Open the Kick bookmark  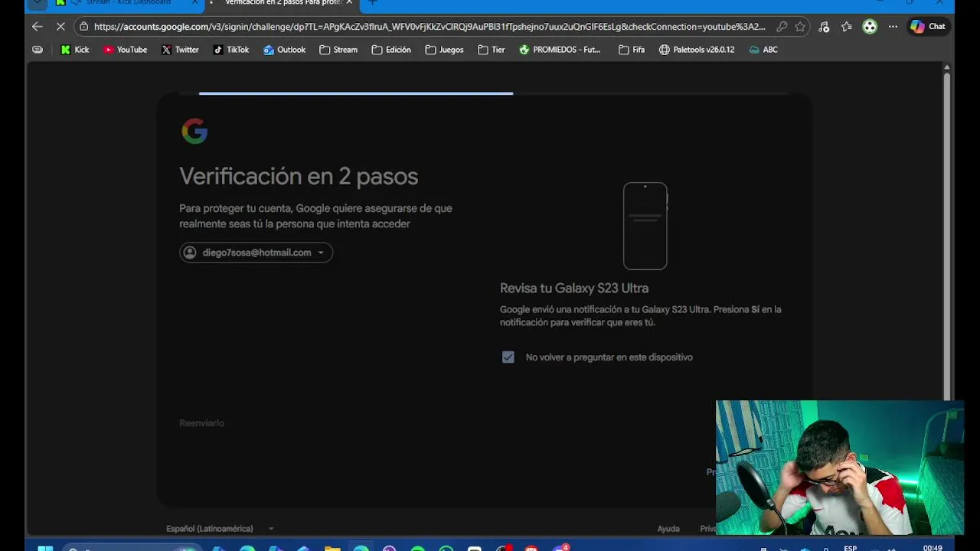tap(75, 50)
